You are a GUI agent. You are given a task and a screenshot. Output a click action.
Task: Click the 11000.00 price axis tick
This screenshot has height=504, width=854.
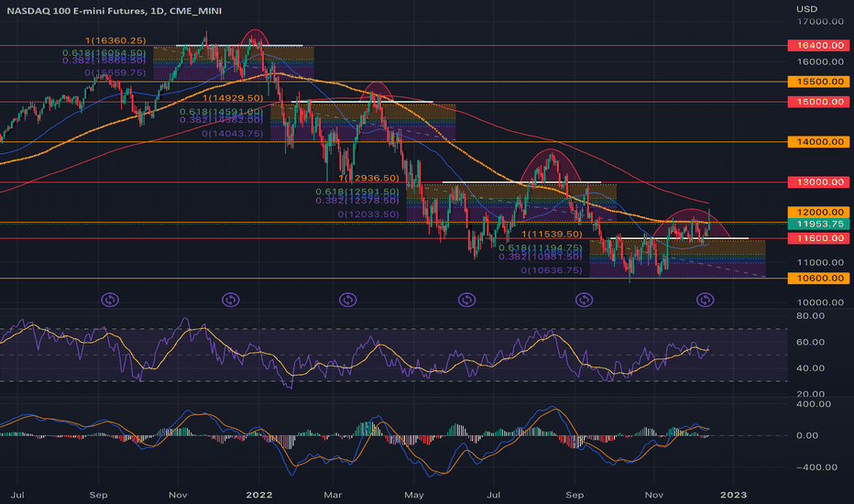(x=820, y=262)
